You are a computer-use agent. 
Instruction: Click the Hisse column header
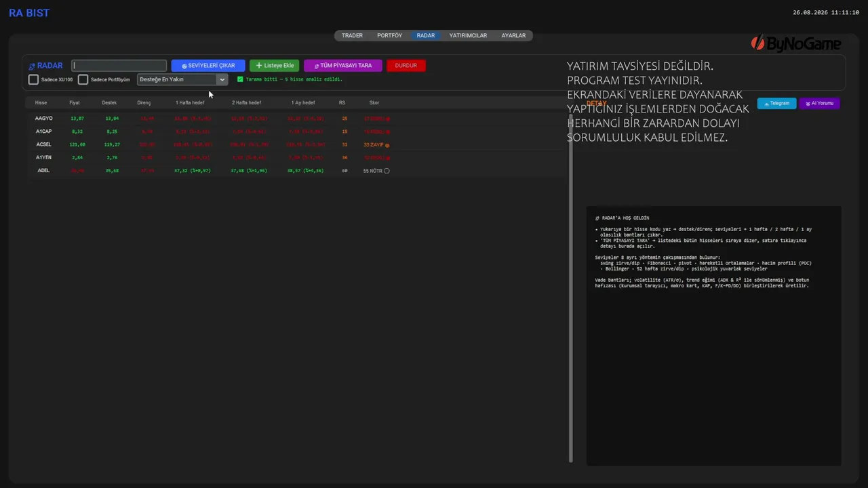[x=41, y=103]
